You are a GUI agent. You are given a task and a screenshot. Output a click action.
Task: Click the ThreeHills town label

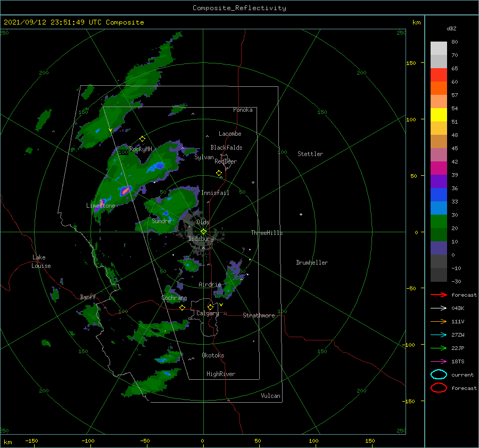pos(267,233)
